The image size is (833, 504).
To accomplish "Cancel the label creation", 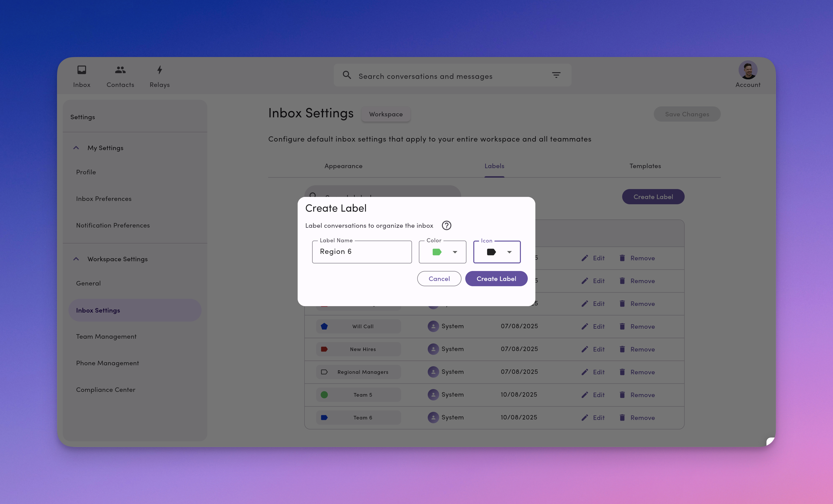I will (x=439, y=278).
